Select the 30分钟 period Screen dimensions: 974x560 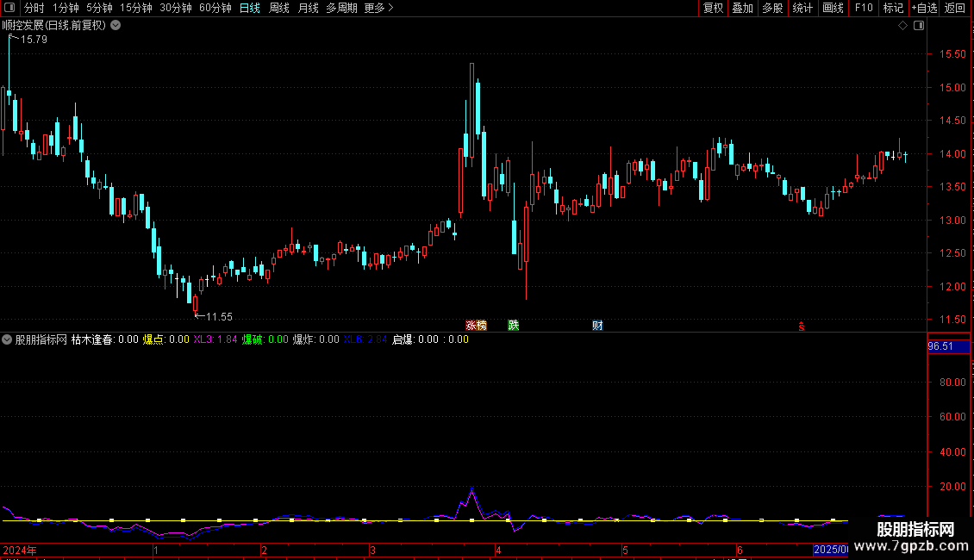tap(176, 8)
